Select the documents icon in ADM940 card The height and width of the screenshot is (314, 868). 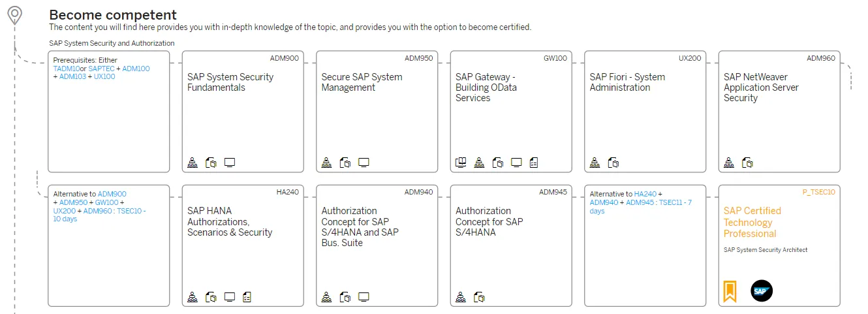pos(345,297)
